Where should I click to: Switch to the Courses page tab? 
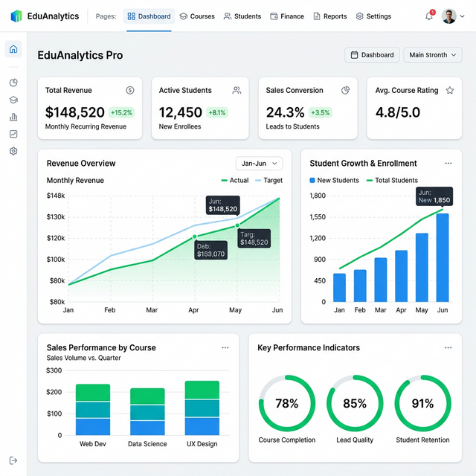[197, 16]
